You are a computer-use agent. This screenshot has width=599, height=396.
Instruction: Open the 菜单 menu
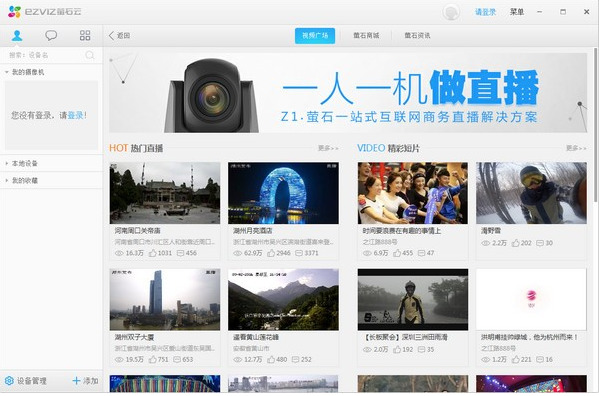click(x=516, y=12)
